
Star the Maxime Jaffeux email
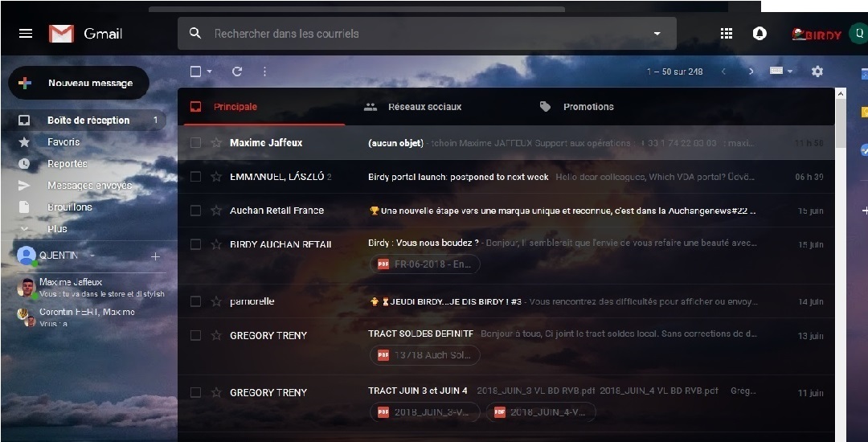(216, 143)
